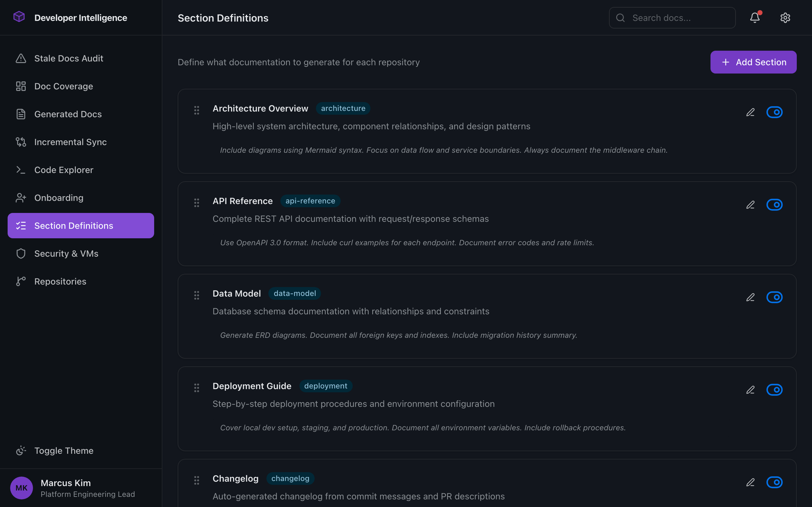Launch the Code Explorer
This screenshot has width=812, height=507.
[x=64, y=170]
